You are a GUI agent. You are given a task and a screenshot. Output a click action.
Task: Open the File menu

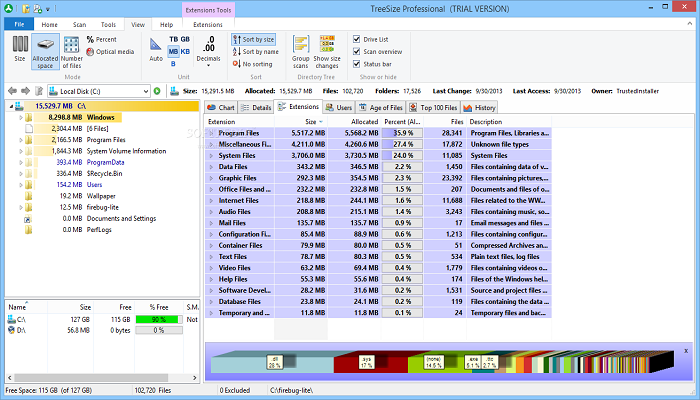pos(19,25)
